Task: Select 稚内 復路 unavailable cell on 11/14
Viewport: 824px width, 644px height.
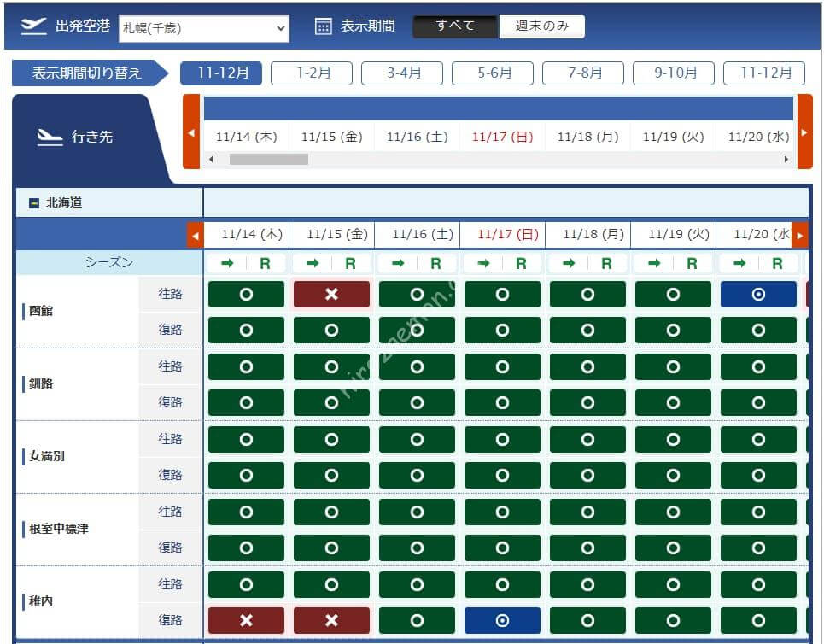Action: [x=246, y=621]
